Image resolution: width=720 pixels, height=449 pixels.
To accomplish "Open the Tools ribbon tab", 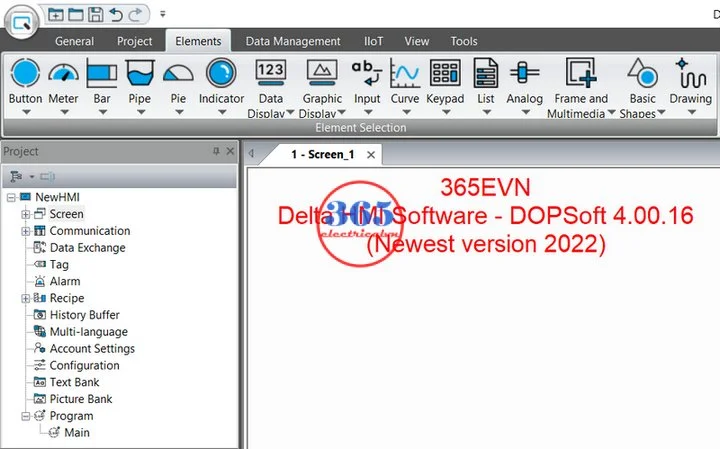I will [x=464, y=41].
